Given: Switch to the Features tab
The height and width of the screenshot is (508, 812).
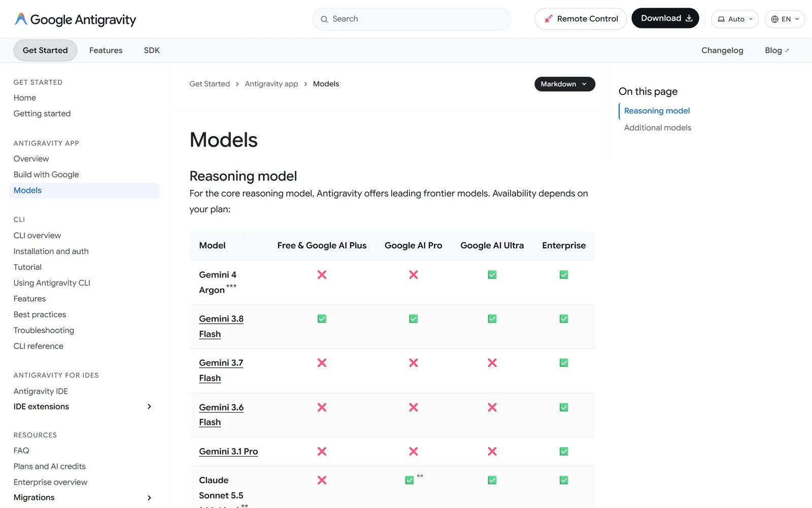Looking at the screenshot, I should [x=106, y=50].
